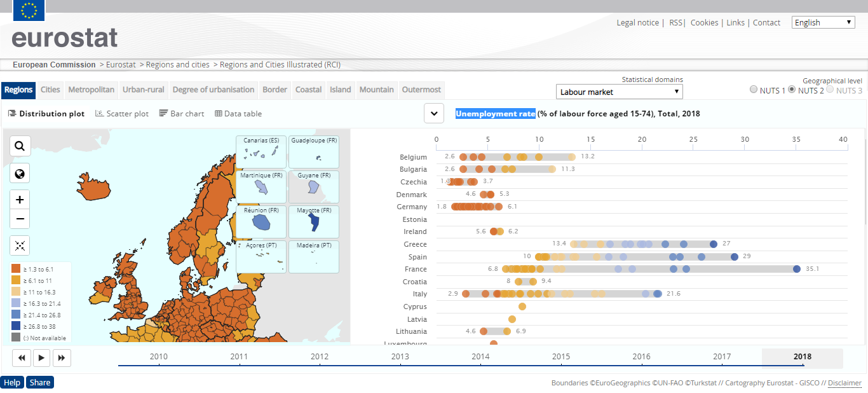Click the ≥ 16.3 to 21.4 legend swatch
868x393 pixels.
point(16,303)
